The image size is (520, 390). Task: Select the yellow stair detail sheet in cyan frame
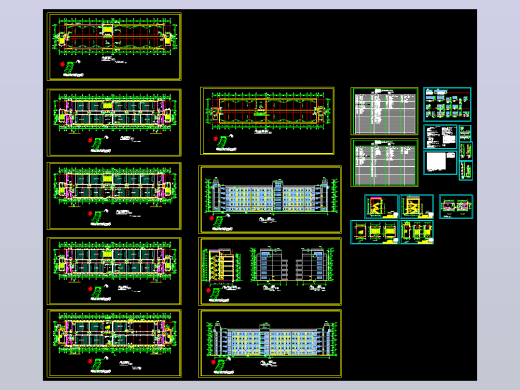(417, 207)
